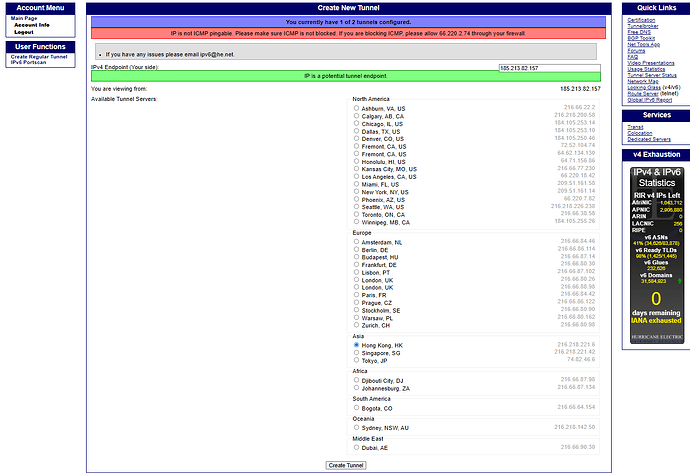The image size is (690, 473).
Task: Select Denver, CO, US tunnel server
Action: point(356,138)
